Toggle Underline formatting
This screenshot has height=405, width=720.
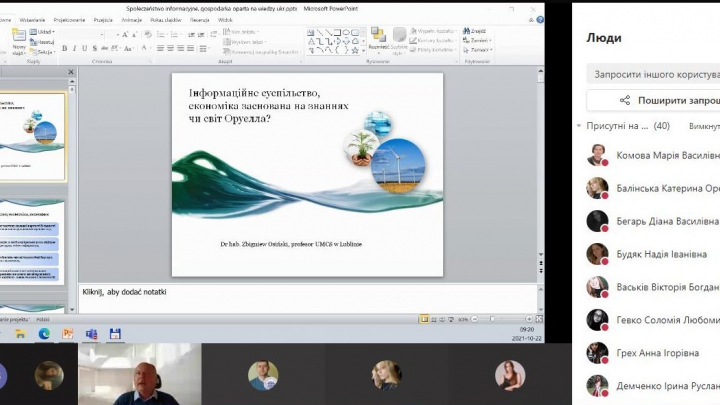pyautogui.click(x=84, y=48)
